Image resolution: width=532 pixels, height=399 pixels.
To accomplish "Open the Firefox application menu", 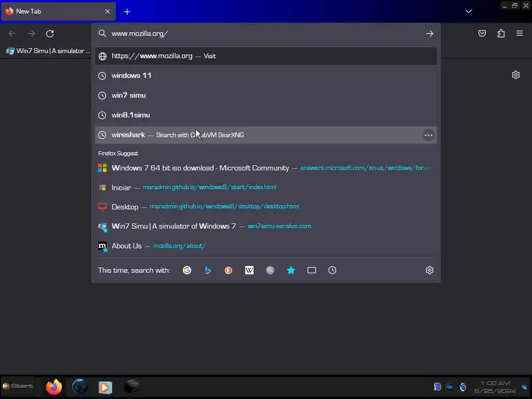I will tap(520, 33).
